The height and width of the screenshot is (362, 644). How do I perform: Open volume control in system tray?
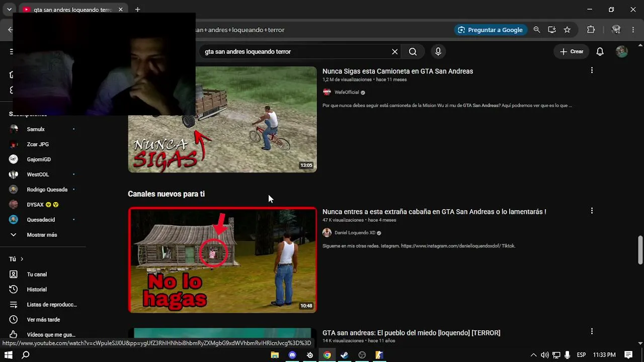pos(544,355)
